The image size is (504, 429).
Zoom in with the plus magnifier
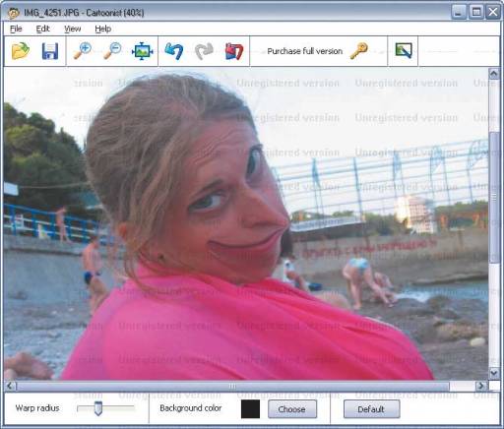(x=82, y=51)
